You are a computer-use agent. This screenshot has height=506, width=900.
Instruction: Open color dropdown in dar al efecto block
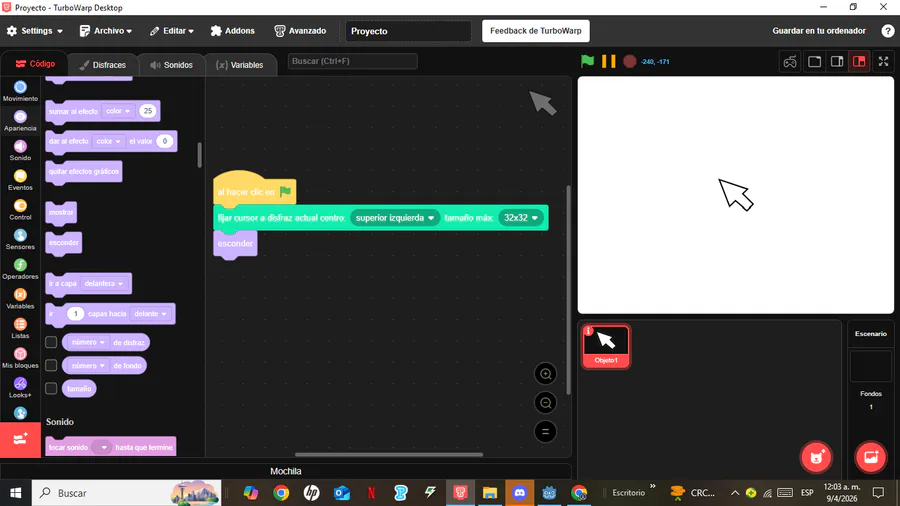108,141
